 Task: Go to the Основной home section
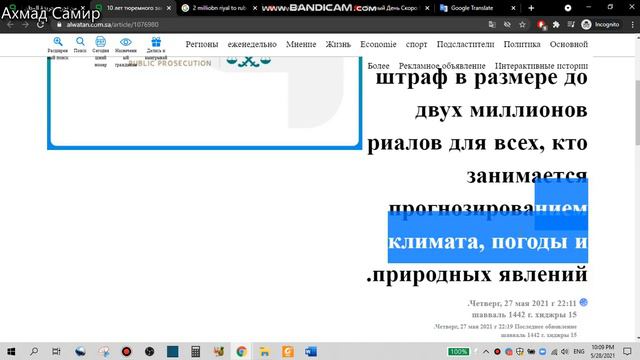(569, 44)
